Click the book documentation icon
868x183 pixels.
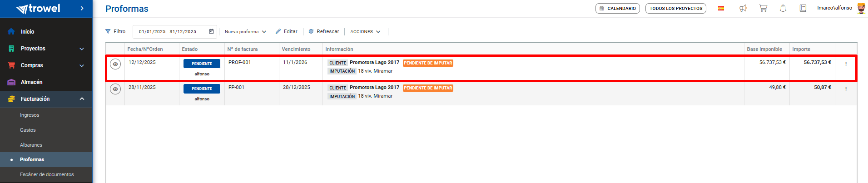pyautogui.click(x=803, y=8)
